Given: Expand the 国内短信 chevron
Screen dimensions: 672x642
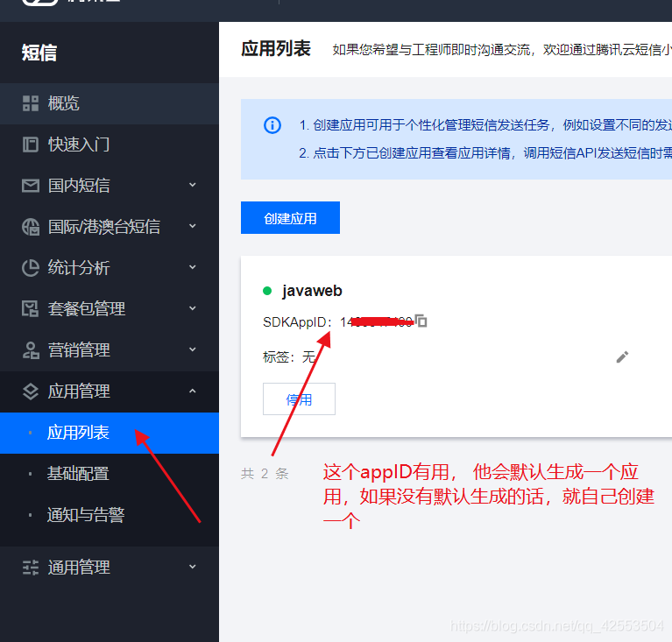Looking at the screenshot, I should coord(193,185).
